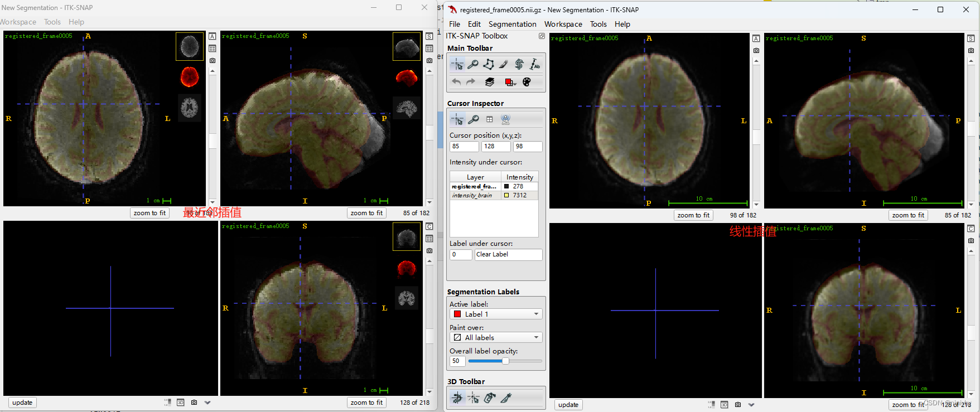
Task: Select the Zoom/Pan tool in Main Toolbar
Action: 472,65
